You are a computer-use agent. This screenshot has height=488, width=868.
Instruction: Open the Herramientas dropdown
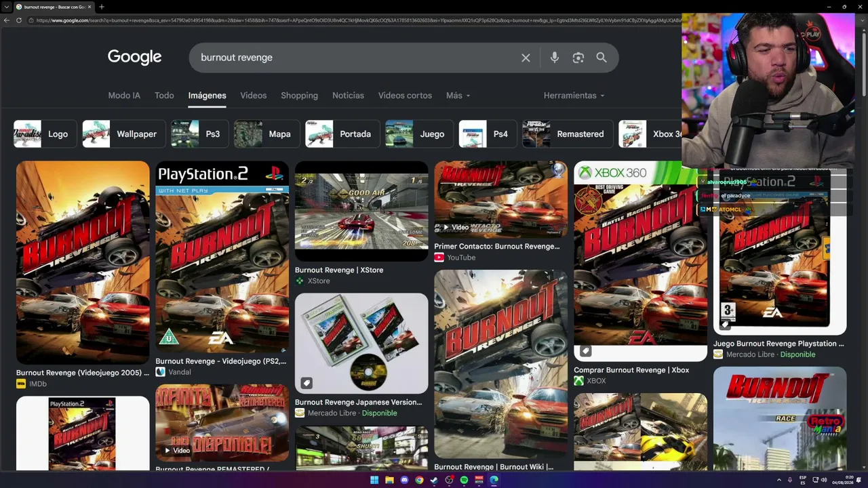(x=574, y=96)
